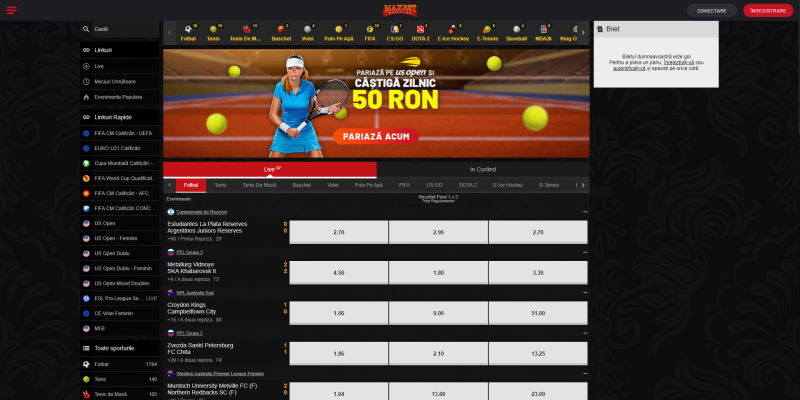This screenshot has width=800, height=400.
Task: Collapse PFL Grupa 2 league section
Action: click(585, 333)
